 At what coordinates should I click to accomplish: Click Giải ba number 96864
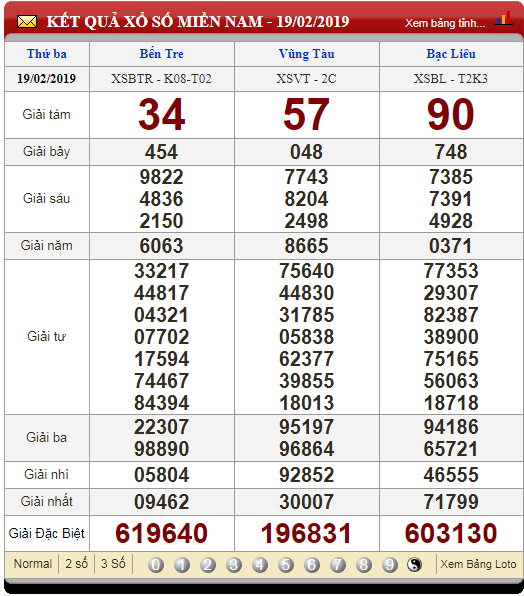point(306,449)
